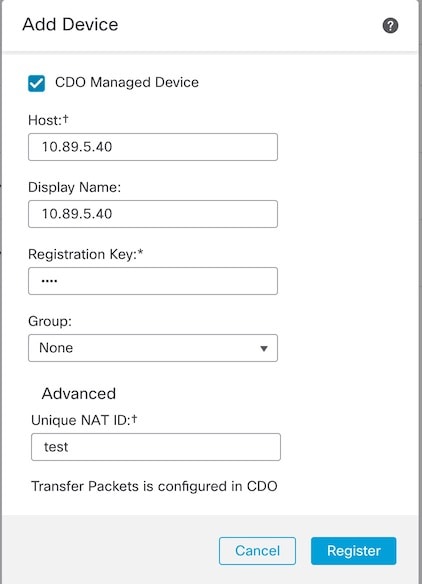Click the Transfer Packets is configured text
422x584 pixels.
tap(154, 486)
